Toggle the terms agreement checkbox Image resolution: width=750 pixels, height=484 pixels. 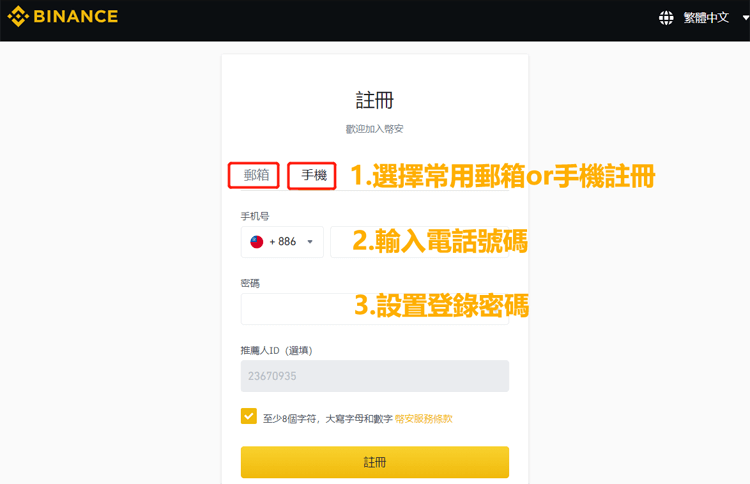coord(249,416)
